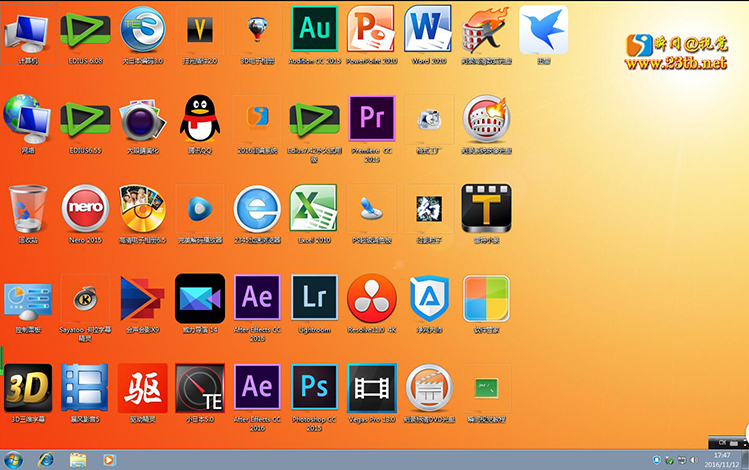
Task: Select the Word 2010 desktop icon
Action: tap(428, 29)
